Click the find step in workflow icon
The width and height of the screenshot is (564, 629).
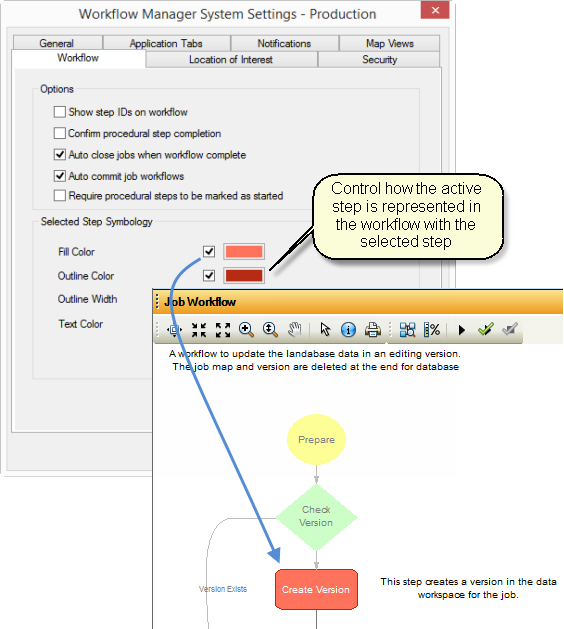pos(408,330)
